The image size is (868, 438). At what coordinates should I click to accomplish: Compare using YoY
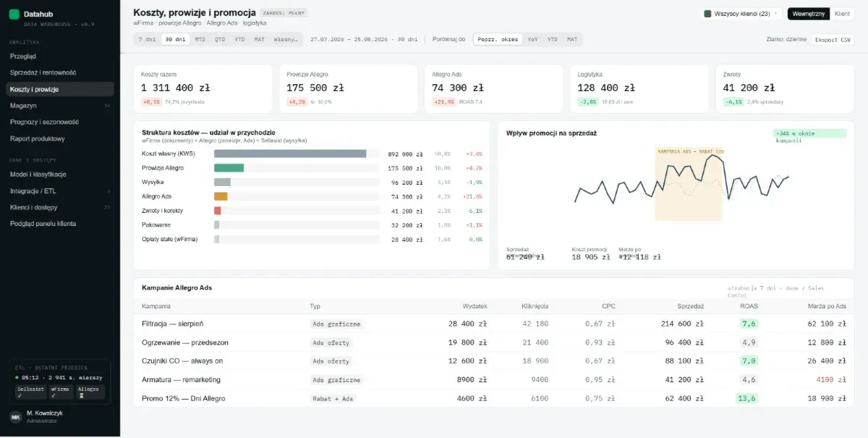coord(532,39)
